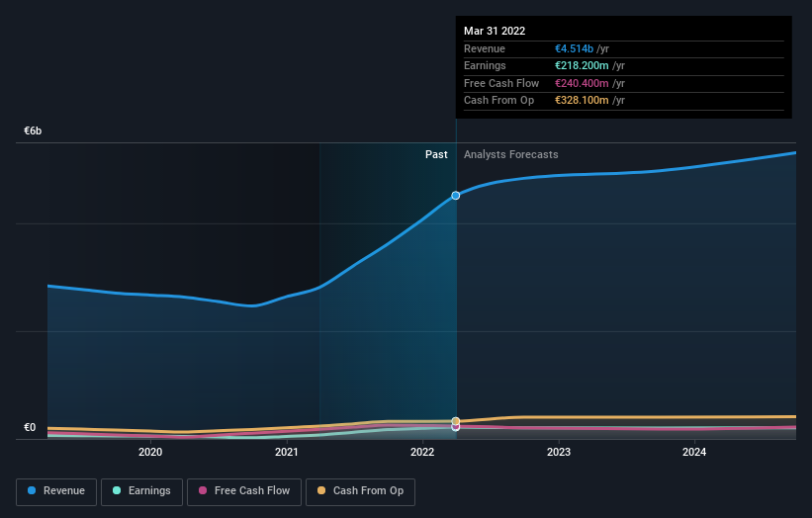Image resolution: width=812 pixels, height=518 pixels.
Task: Select the Cash From Op orange data point marker
Action: click(456, 421)
